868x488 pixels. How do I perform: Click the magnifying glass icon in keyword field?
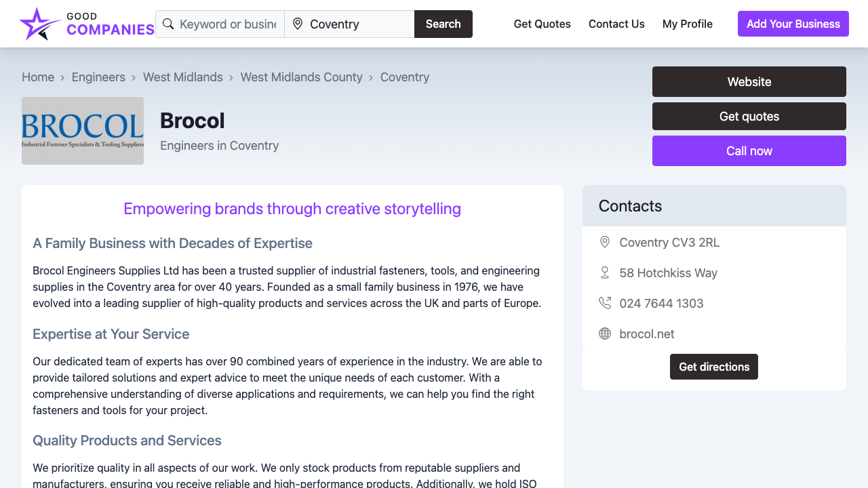click(168, 23)
